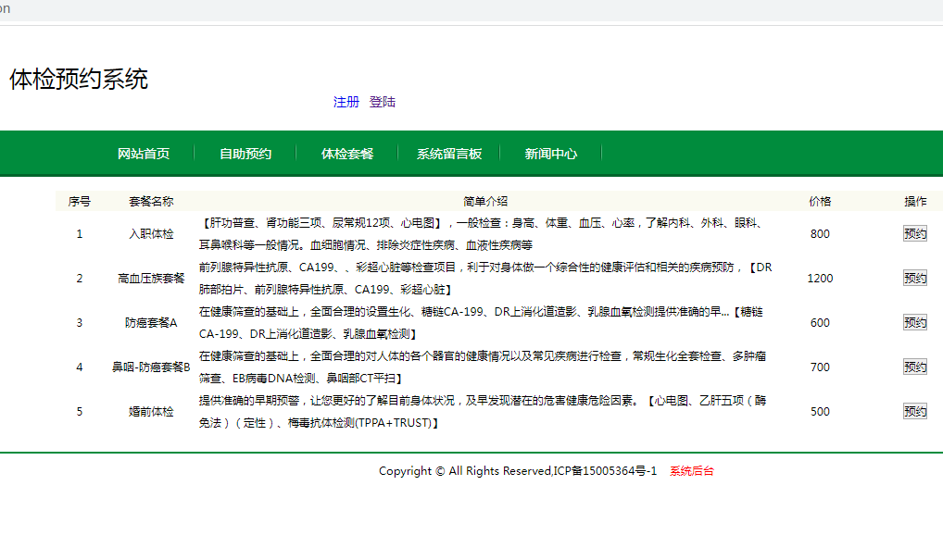The image size is (943, 560).
Task: Click the 体检预约系统 site title
Action: click(x=79, y=80)
